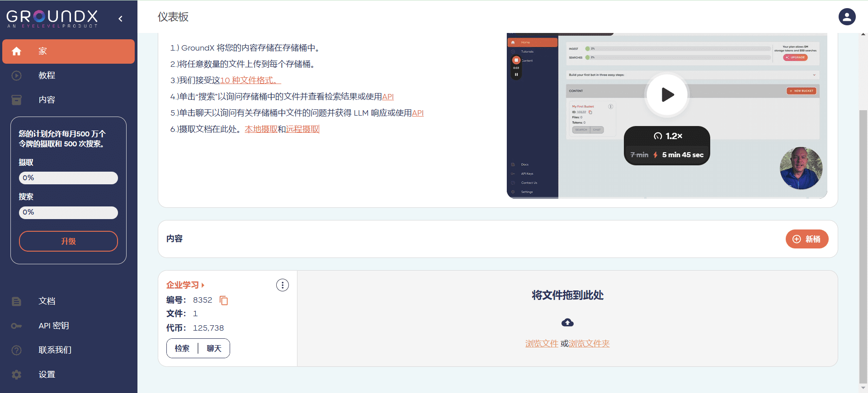Image resolution: width=868 pixels, height=393 pixels.
Task: Open the user account avatar menu
Action: (x=847, y=17)
